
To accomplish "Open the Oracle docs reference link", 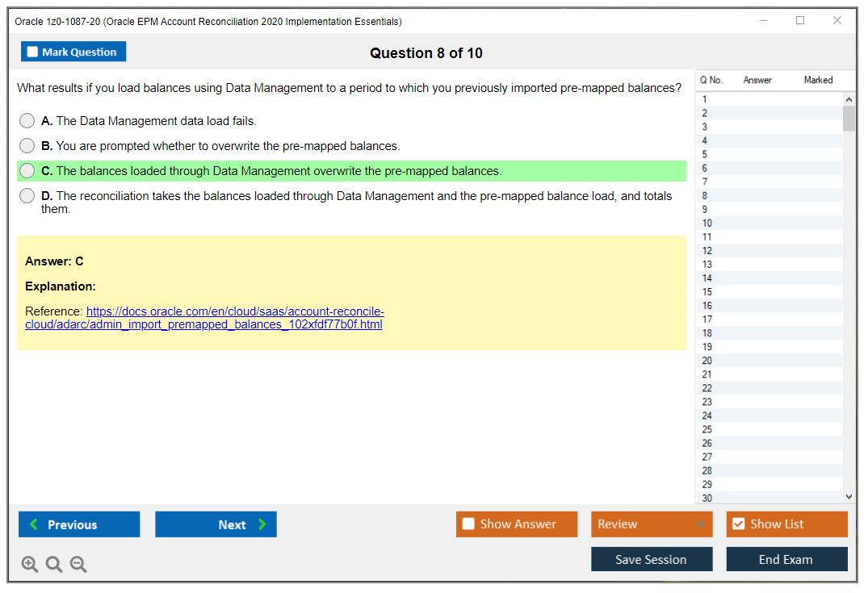I will pyautogui.click(x=234, y=318).
